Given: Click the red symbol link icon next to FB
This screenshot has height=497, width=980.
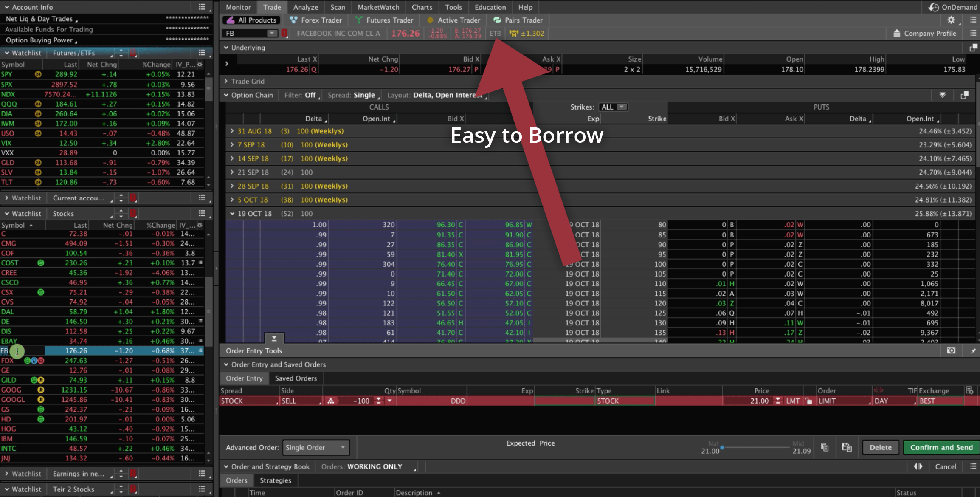Looking at the screenshot, I should [284, 33].
